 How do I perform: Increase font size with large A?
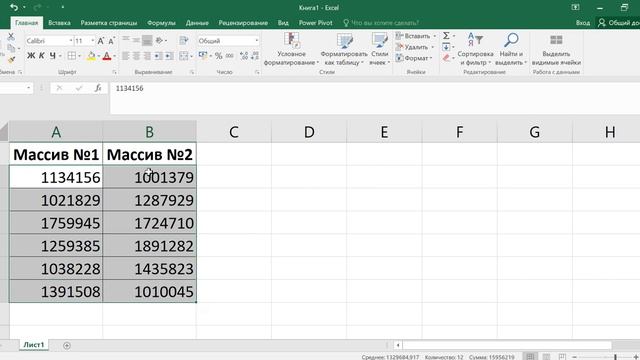[x=100, y=41]
